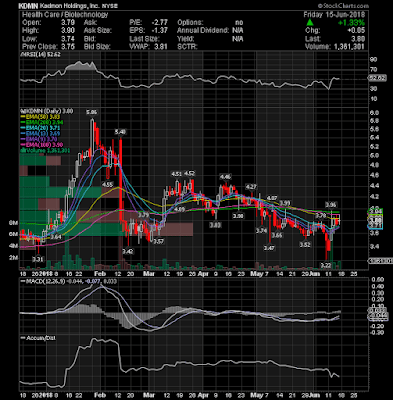Click the 3.31 low label at chart start
This screenshot has height=400, width=393.
[x=37, y=259]
